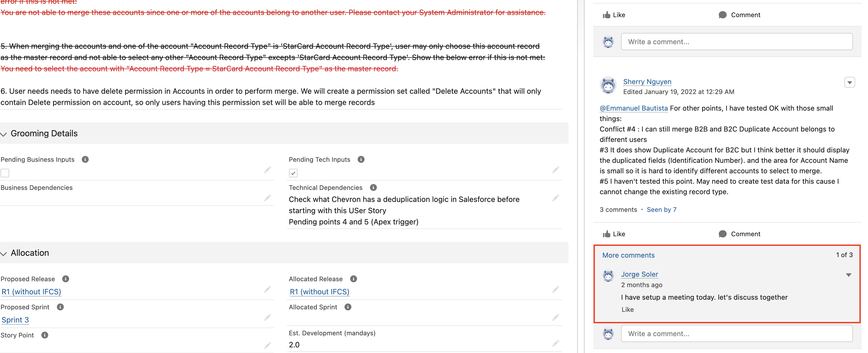Open info tooltip for Pending Business Inputs
Screen dimensions: 868x353
click(x=85, y=160)
